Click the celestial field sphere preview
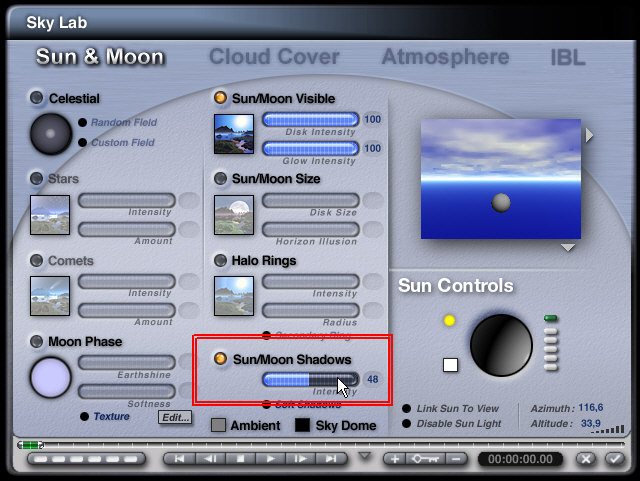Screen dimensions: 640x481 tap(51, 134)
